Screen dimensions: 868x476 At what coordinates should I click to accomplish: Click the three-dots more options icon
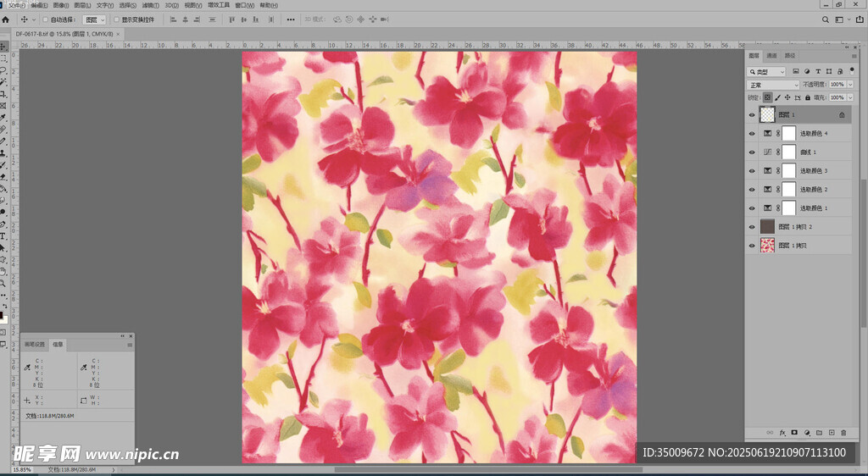point(291,19)
